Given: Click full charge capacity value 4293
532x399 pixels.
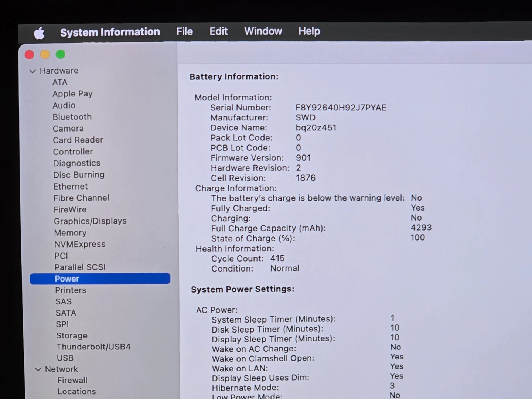Looking at the screenshot, I should pos(421,228).
